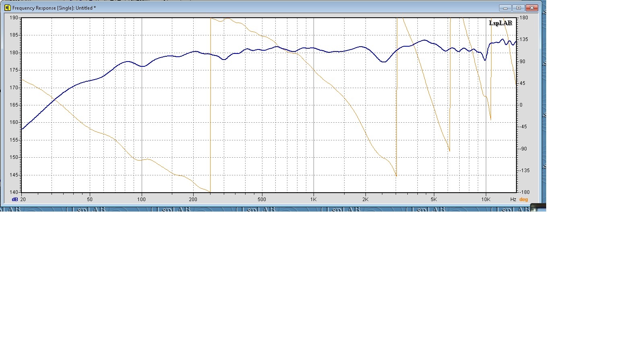Click the '0' degree label on phase axis
Viewport: 644px width, 362px height.
pos(521,105)
